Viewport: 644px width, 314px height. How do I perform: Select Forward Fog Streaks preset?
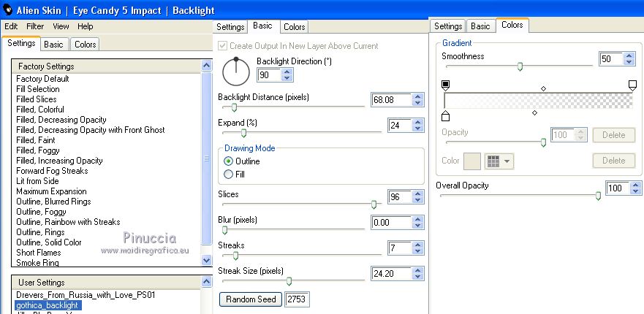coord(52,171)
